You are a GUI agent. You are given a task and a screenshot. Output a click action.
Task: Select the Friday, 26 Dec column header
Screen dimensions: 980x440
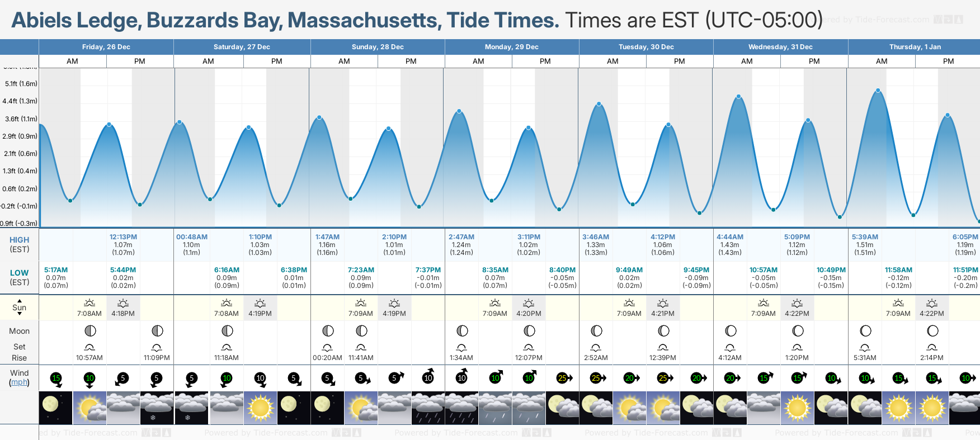click(106, 47)
